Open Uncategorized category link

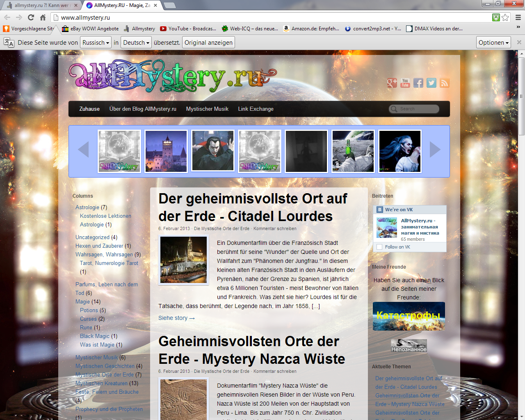[92, 237]
